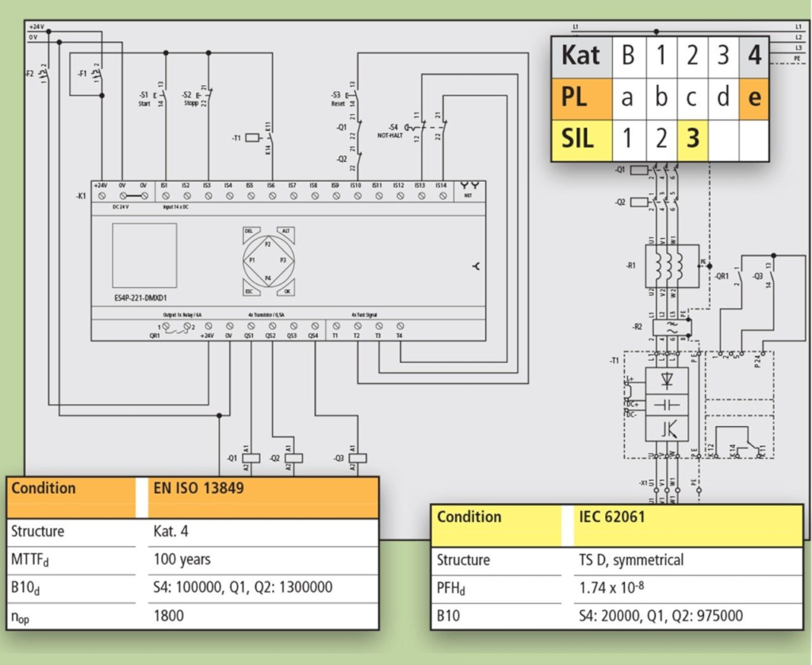
Task: Click the diode rectifier symbol in T1
Action: click(x=667, y=380)
